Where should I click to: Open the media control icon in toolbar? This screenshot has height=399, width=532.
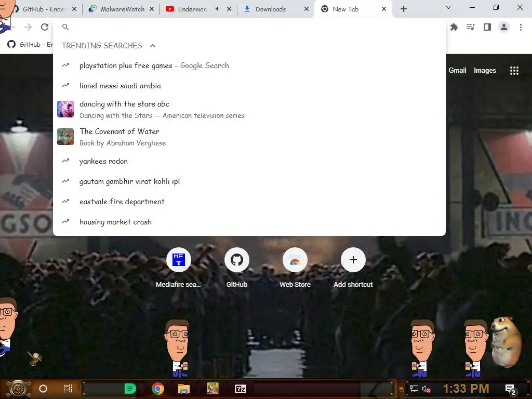(471, 27)
